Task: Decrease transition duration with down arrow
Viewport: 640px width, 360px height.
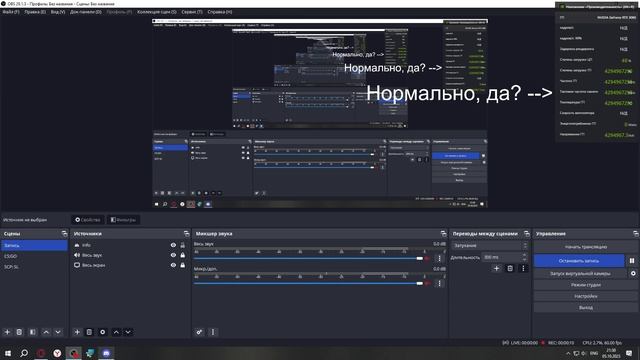Action: point(524,259)
